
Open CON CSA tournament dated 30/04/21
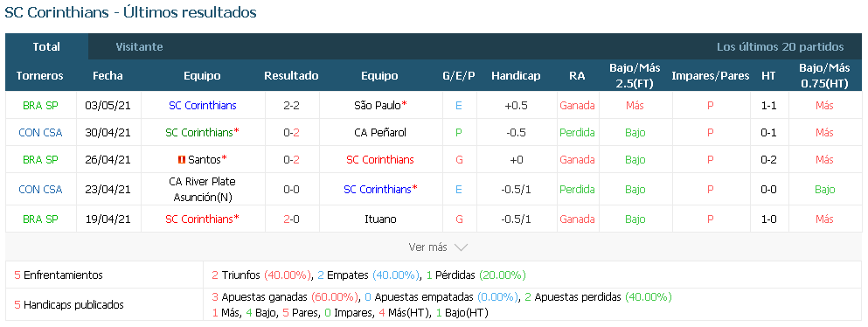click(x=40, y=133)
